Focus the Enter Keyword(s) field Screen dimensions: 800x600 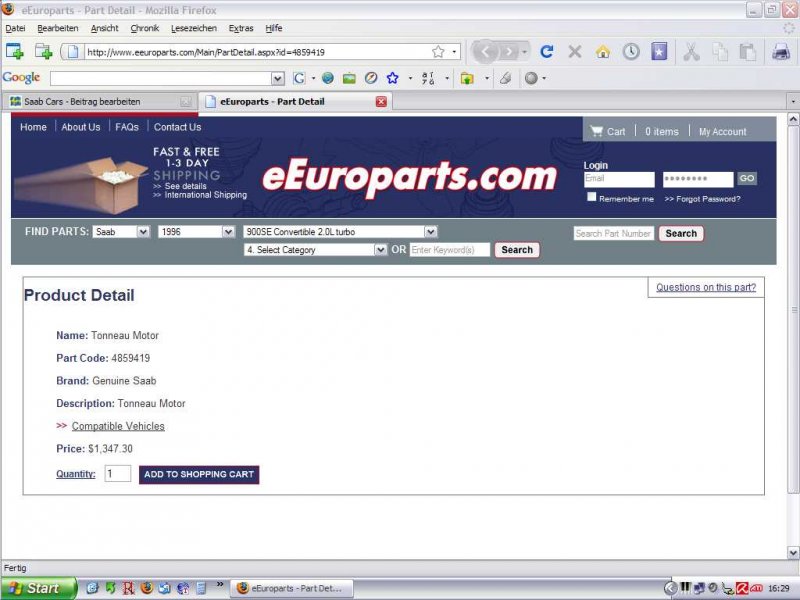(x=449, y=249)
